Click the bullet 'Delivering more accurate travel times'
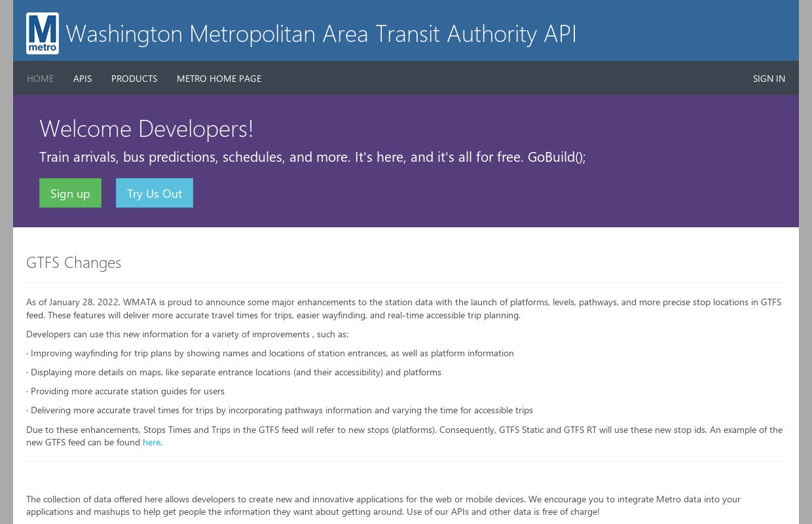 coord(280,410)
